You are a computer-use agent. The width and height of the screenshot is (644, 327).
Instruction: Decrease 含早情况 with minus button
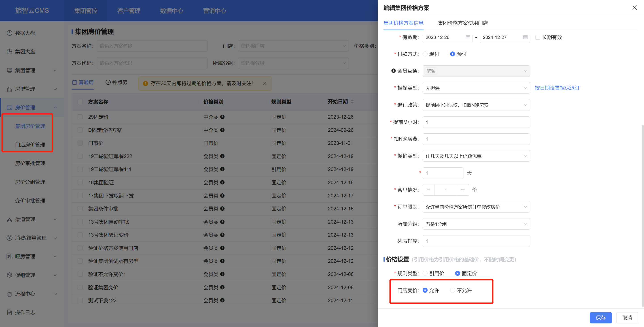(428, 190)
